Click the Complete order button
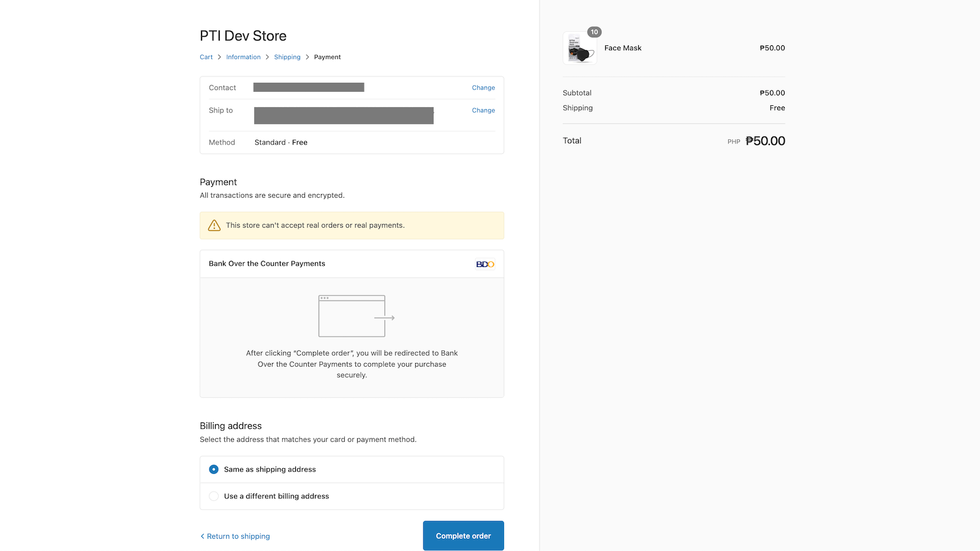 pos(463,536)
